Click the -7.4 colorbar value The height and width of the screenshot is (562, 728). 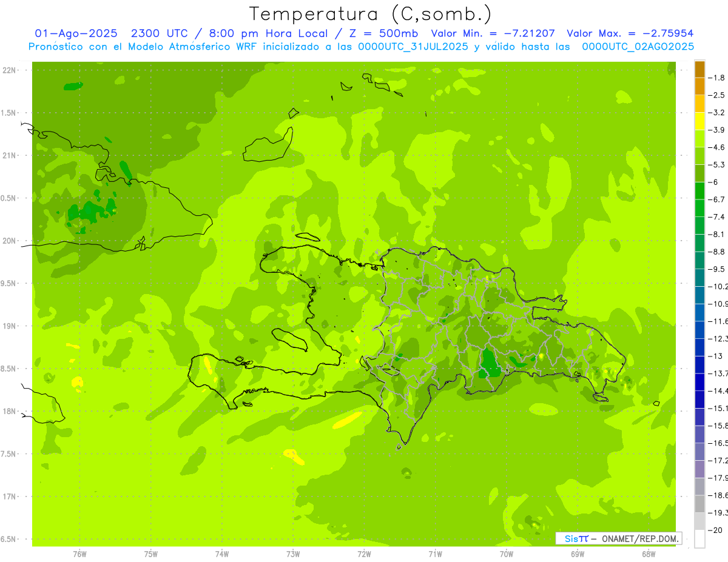click(717, 217)
